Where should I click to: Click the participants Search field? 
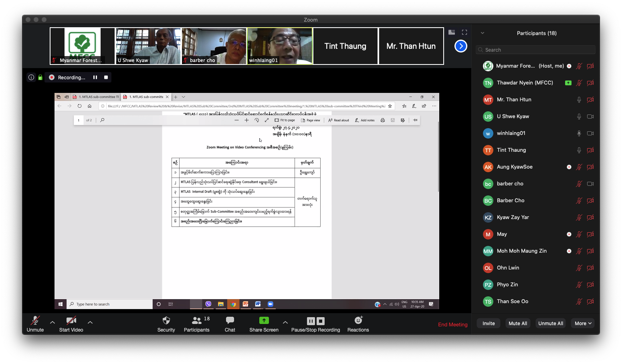click(x=535, y=50)
